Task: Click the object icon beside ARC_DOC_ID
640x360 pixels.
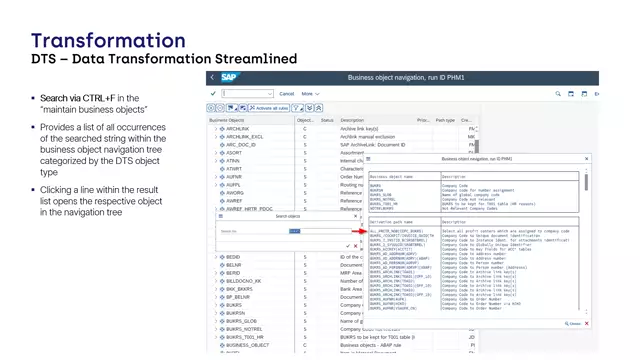Action: pyautogui.click(x=222, y=145)
